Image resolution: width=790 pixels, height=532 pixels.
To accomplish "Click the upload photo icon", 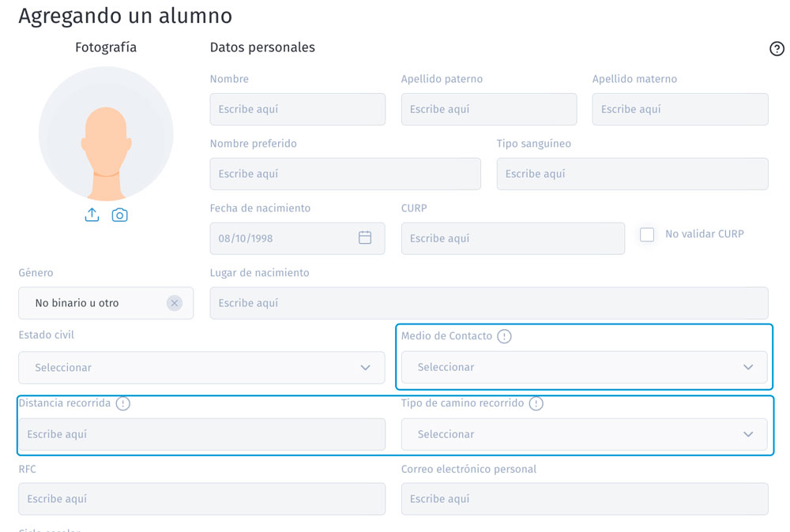I will pos(92,215).
